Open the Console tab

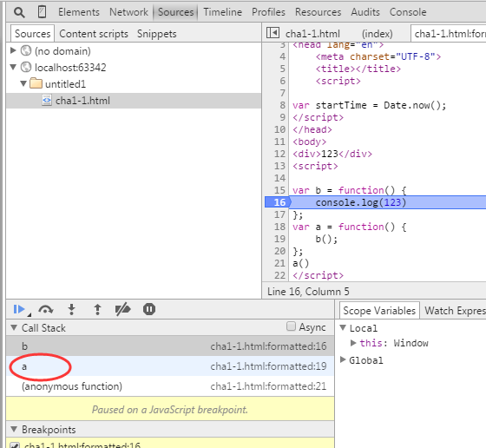pos(408,12)
